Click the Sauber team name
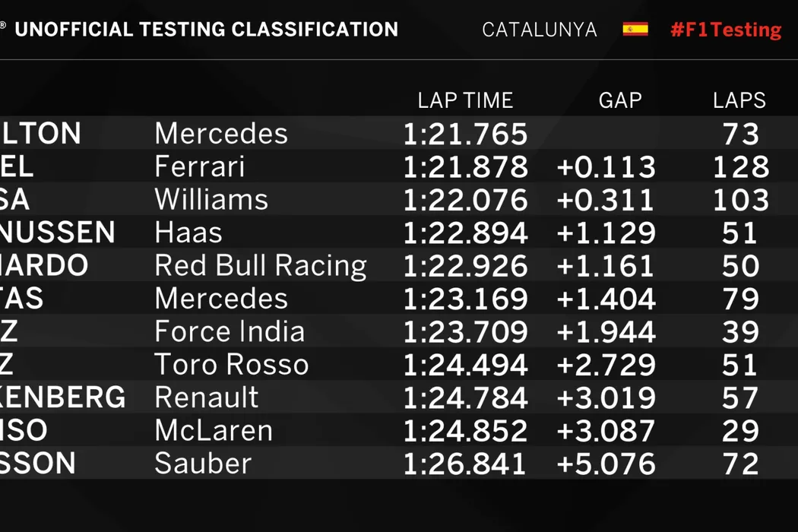 [x=203, y=464]
